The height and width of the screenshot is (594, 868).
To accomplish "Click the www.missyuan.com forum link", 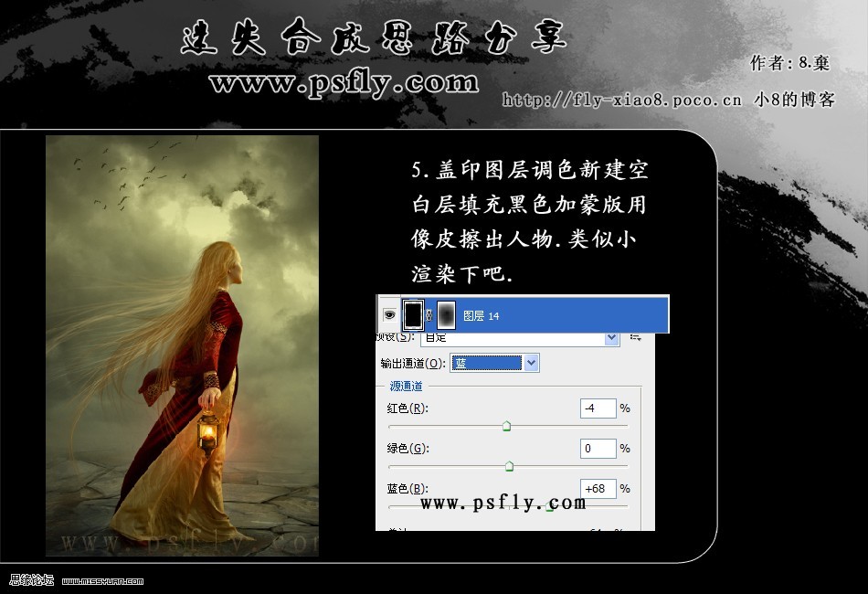I will coord(103,581).
